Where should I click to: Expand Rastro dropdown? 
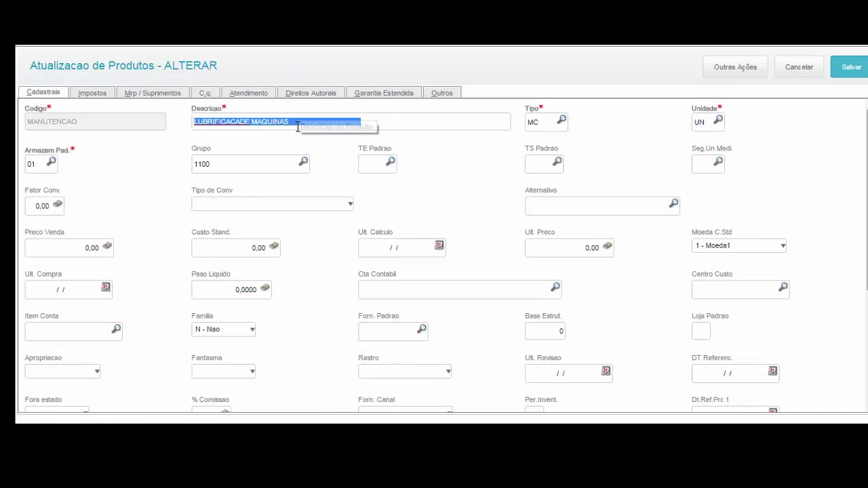(x=448, y=371)
